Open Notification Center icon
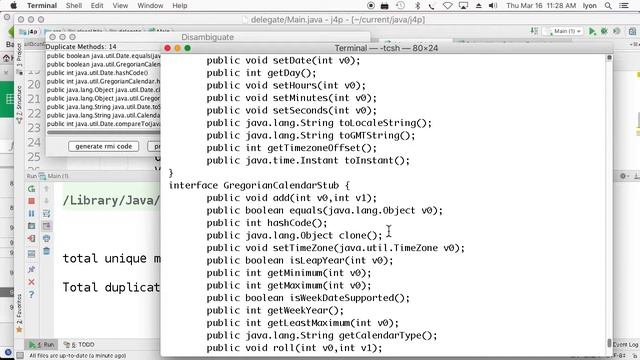 click(624, 6)
